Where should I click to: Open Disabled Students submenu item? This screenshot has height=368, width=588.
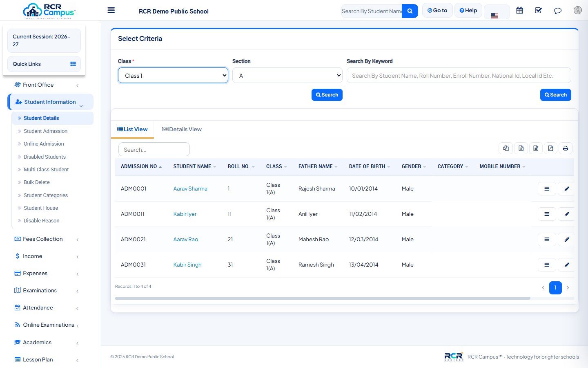click(45, 157)
